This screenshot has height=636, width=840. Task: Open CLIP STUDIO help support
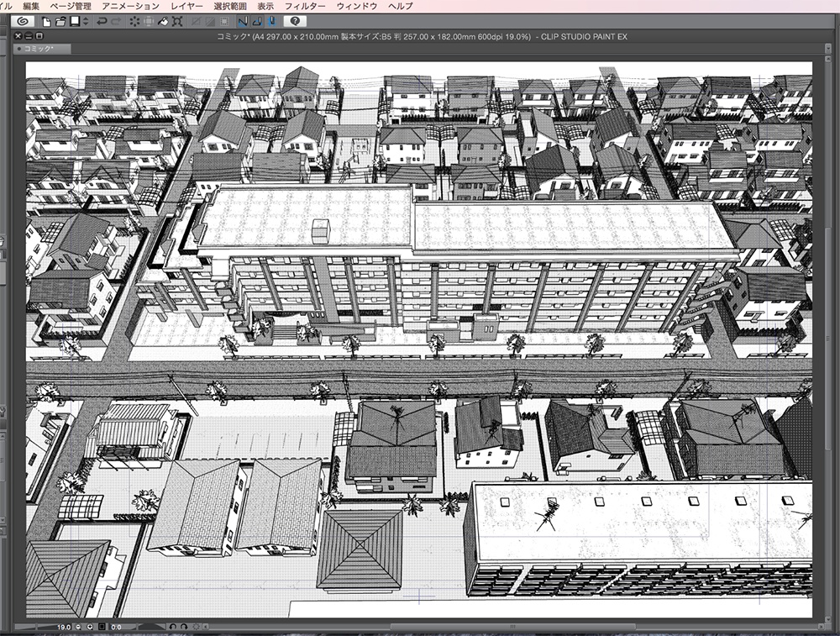(x=295, y=22)
